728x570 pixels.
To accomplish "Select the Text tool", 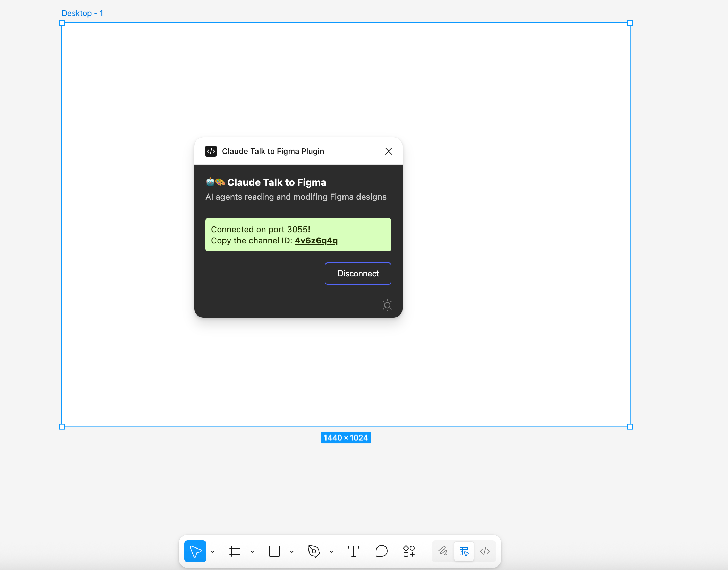I will (x=353, y=551).
